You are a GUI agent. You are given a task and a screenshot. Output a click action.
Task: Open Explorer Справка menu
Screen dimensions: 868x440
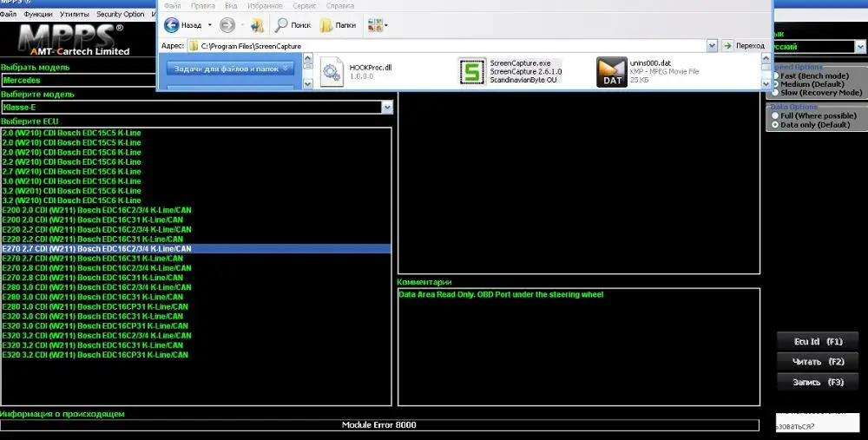(x=340, y=5)
